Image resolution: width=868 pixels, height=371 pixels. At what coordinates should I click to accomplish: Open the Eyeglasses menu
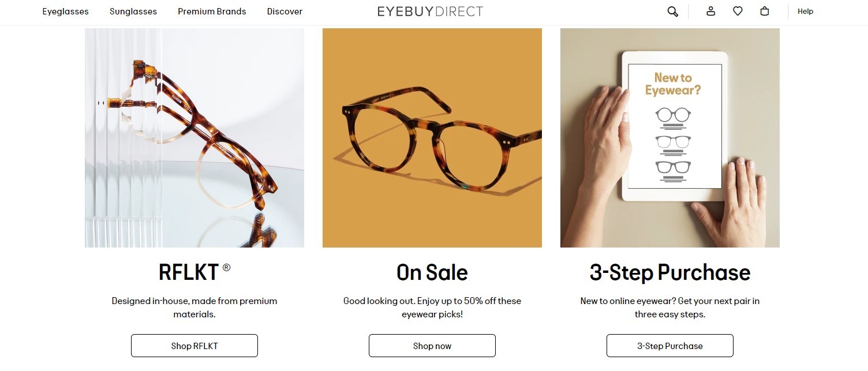tap(65, 11)
